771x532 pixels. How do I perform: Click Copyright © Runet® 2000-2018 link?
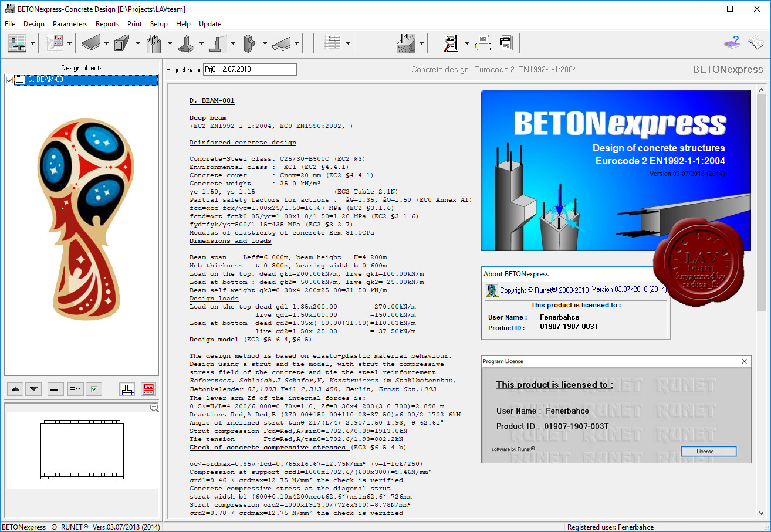[x=545, y=290]
